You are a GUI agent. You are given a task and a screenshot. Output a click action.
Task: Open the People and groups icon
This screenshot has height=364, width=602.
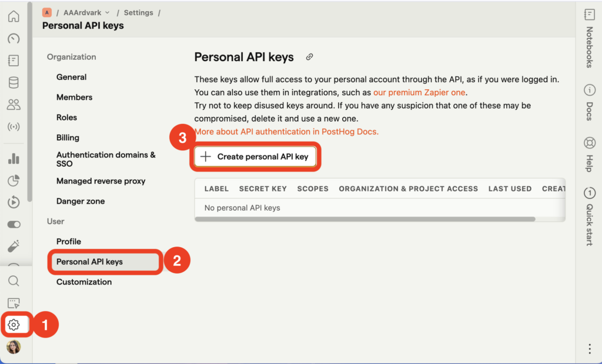click(x=14, y=105)
